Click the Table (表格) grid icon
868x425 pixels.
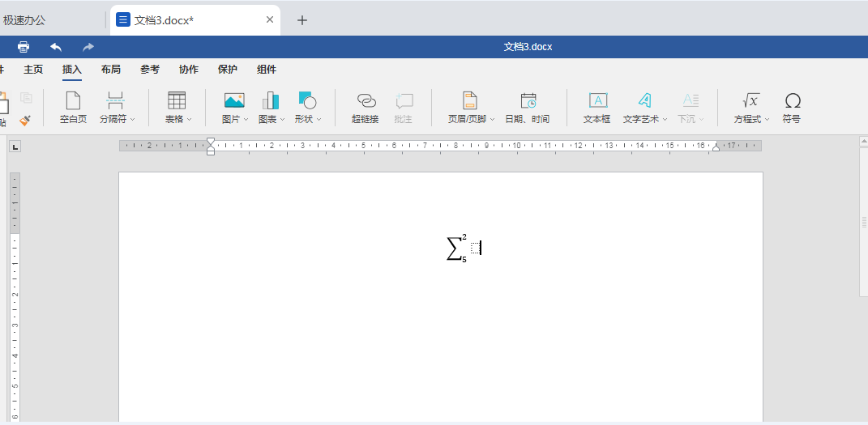[177, 100]
